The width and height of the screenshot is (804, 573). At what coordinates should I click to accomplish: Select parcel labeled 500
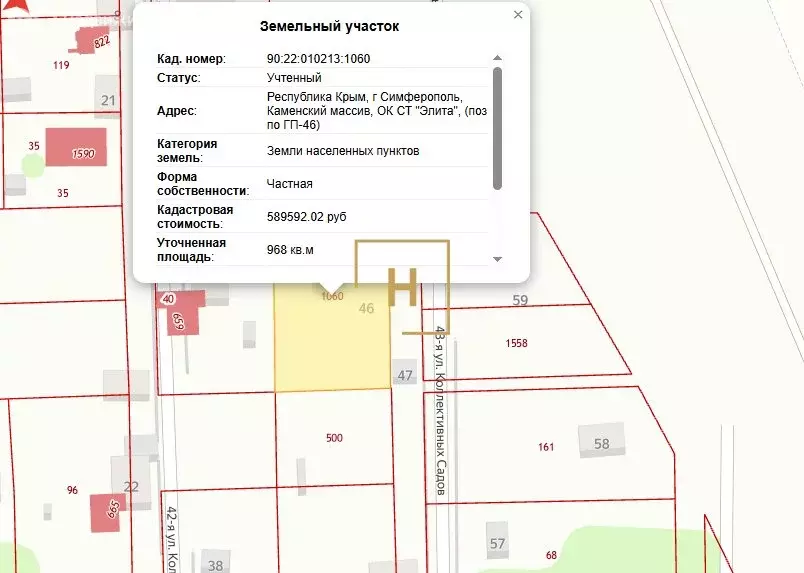(334, 438)
